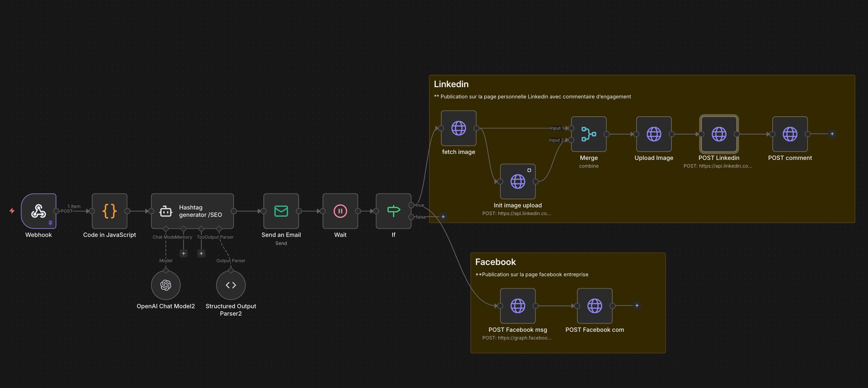Open the POST Linkedin node
The height and width of the screenshot is (388, 868).
719,134
